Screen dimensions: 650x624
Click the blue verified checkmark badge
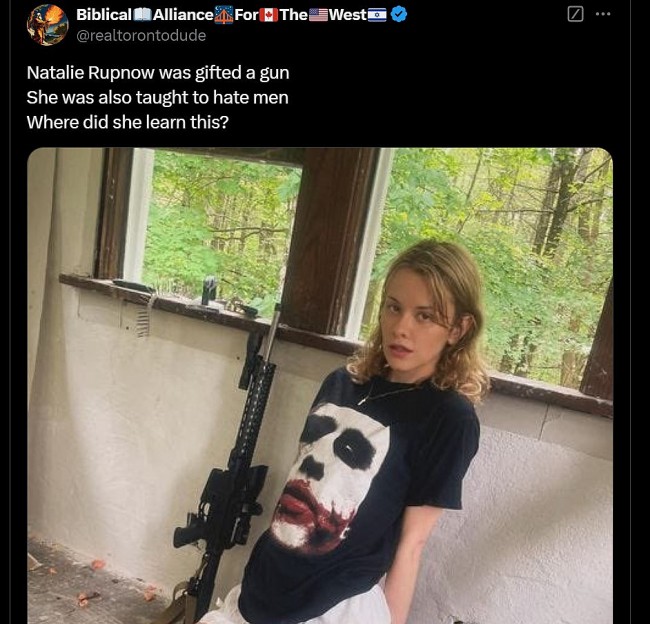(x=399, y=15)
